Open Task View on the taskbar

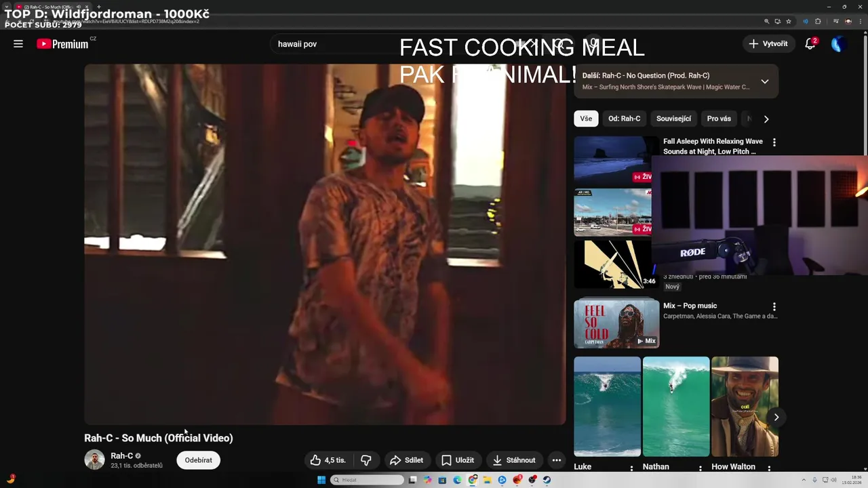pyautogui.click(x=412, y=480)
